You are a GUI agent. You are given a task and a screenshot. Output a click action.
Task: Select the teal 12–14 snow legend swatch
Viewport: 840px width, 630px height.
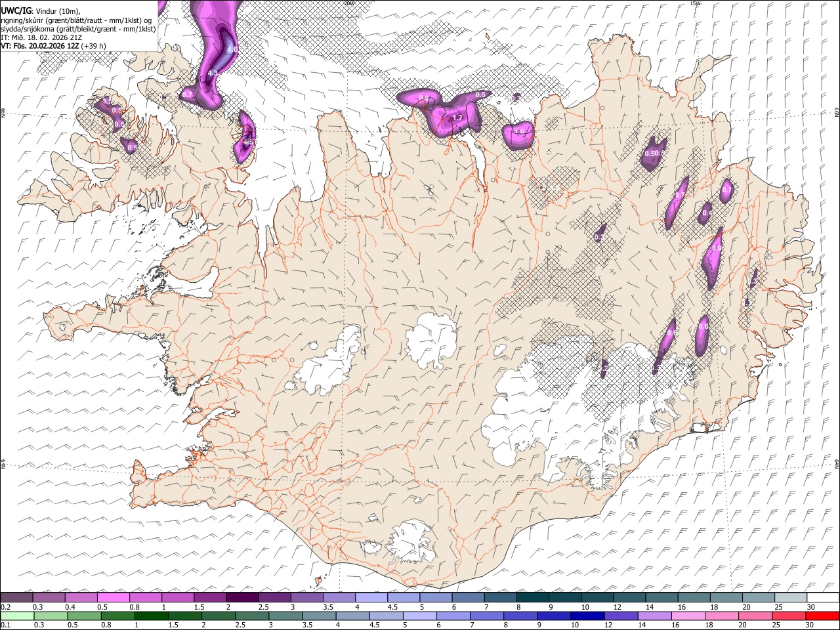tap(629, 597)
